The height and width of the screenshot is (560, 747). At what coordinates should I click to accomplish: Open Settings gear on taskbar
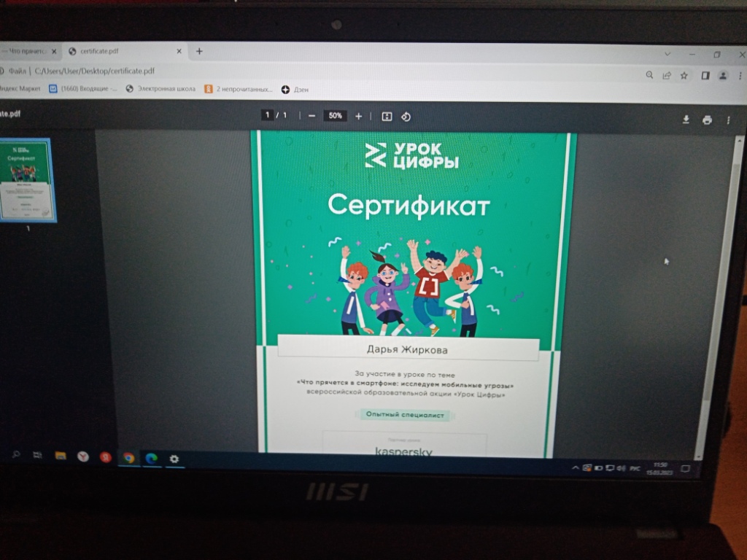pos(174,459)
